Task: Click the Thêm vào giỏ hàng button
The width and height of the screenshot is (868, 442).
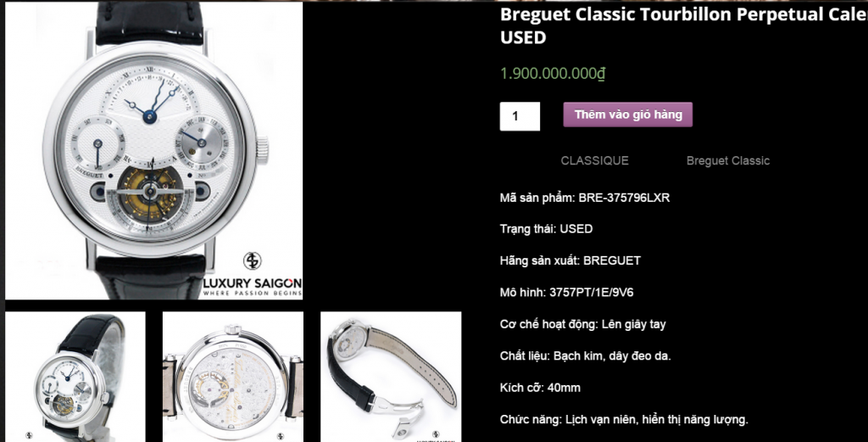Action: [628, 115]
